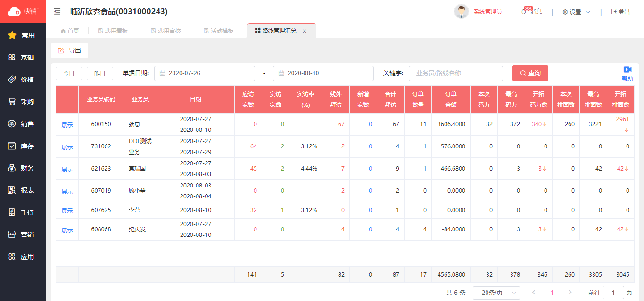The height and width of the screenshot is (301, 644).
Task: Click the 业务员/路线名称 keyword field
Action: tap(456, 73)
